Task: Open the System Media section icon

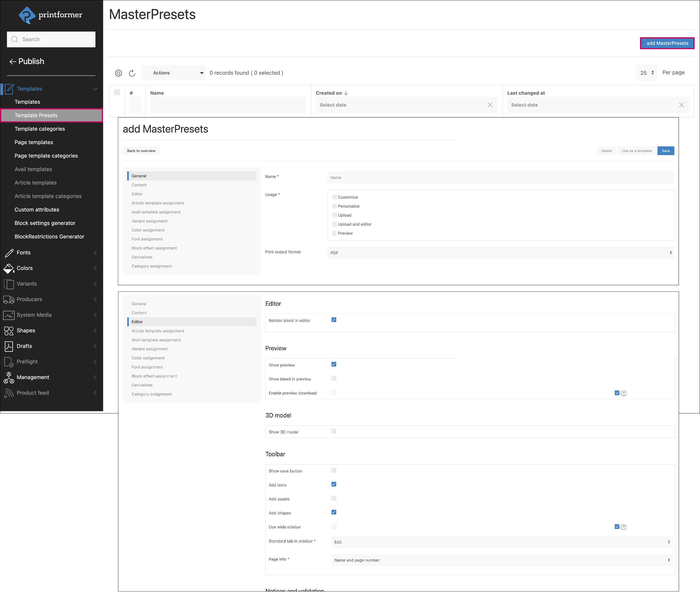Action: (9, 315)
